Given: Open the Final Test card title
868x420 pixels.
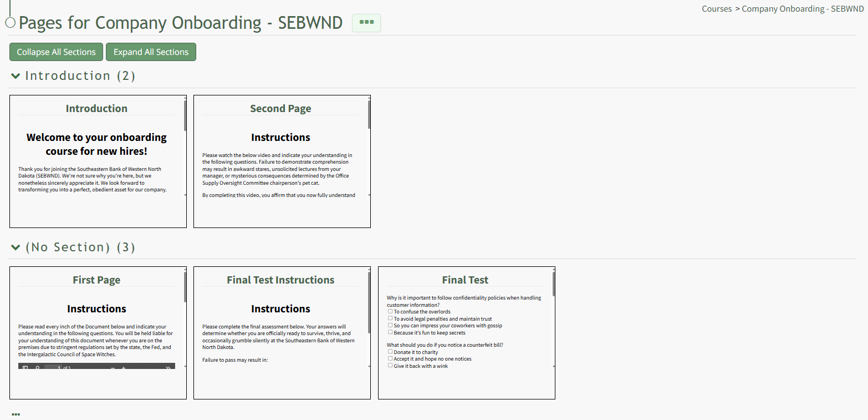Looking at the screenshot, I should point(465,280).
